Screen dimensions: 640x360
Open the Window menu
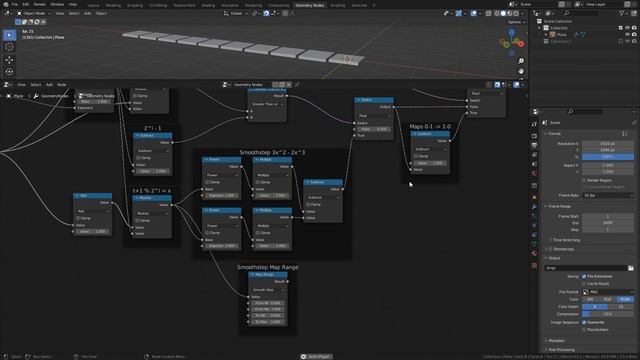tap(57, 4)
